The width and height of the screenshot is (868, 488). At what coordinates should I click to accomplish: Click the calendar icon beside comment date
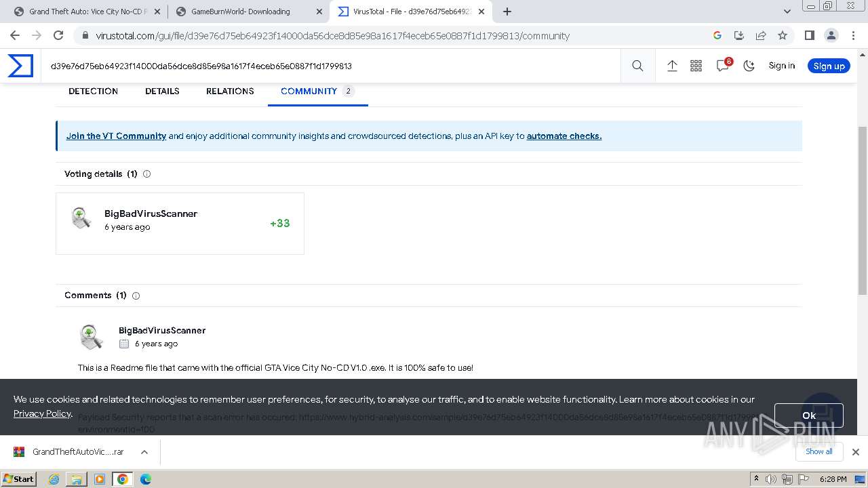[x=124, y=344]
